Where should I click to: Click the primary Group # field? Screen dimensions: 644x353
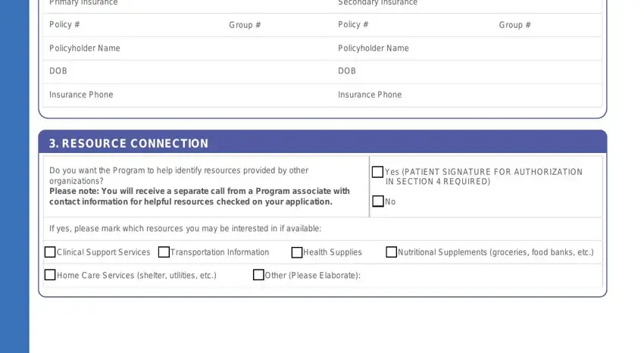click(298, 25)
